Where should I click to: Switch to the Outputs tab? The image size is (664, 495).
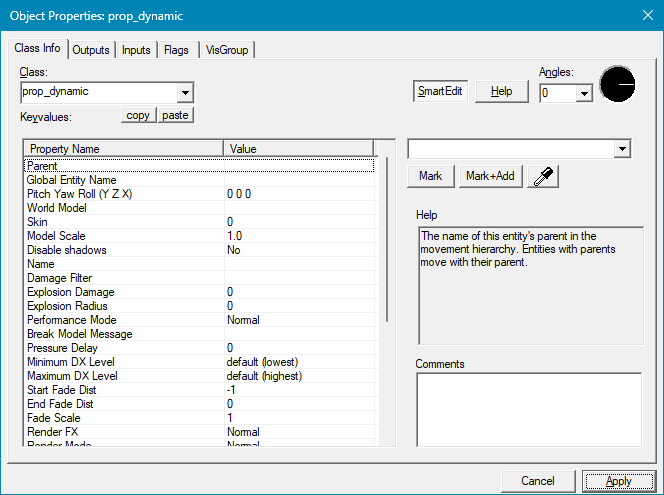pos(91,50)
